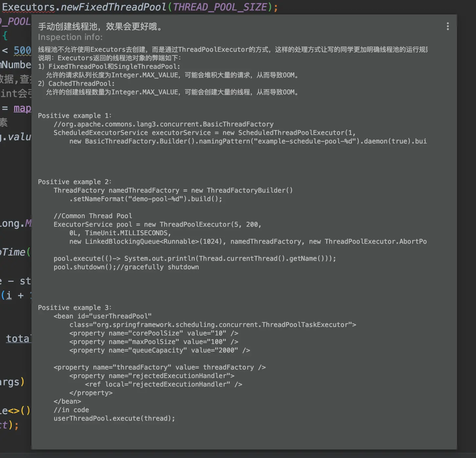The image size is (476, 458).
Task: Click the '<bean id="userThreadPool"' line
Action: (102, 316)
